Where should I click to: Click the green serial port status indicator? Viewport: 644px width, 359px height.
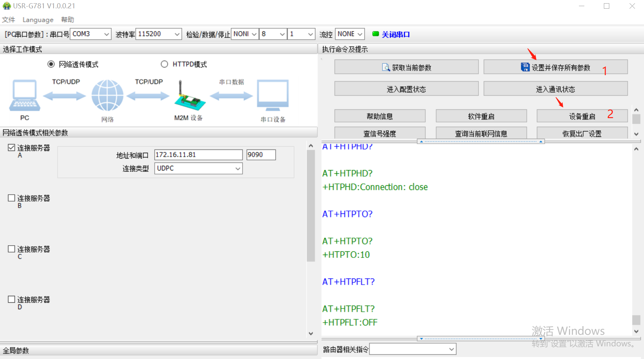tap(375, 34)
